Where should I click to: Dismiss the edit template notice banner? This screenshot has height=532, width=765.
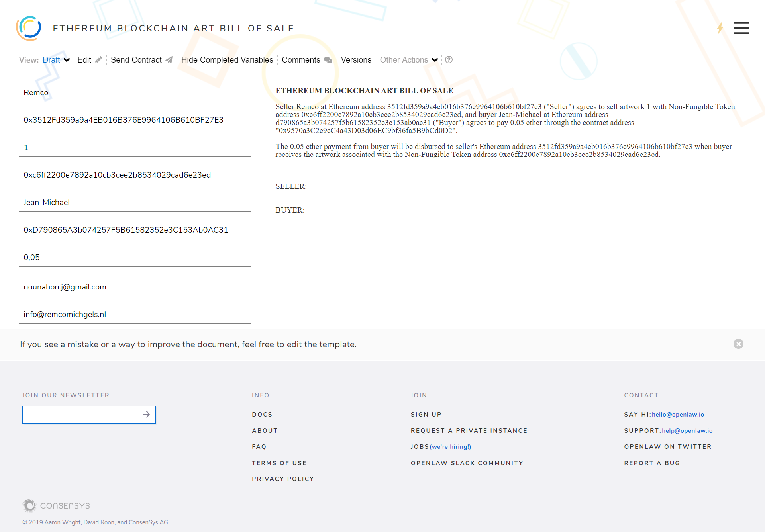[738, 344]
